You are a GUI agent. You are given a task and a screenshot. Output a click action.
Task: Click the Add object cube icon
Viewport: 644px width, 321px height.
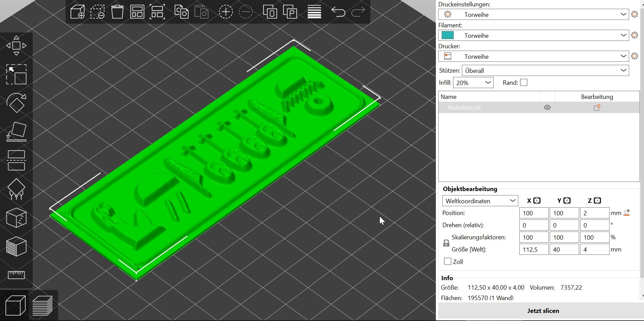point(77,12)
